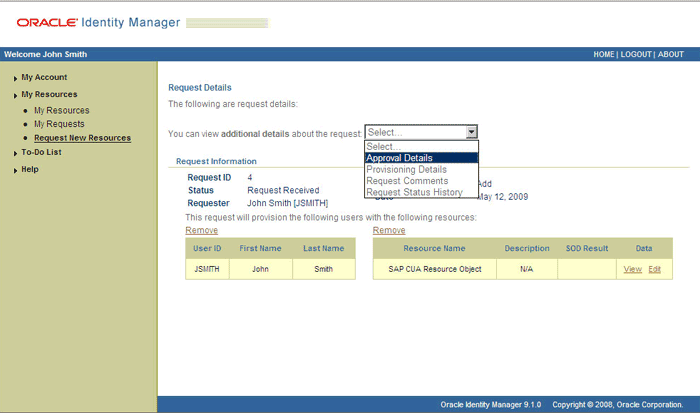Click the Description column header
Viewport: 700px width, 413px height.
(527, 248)
